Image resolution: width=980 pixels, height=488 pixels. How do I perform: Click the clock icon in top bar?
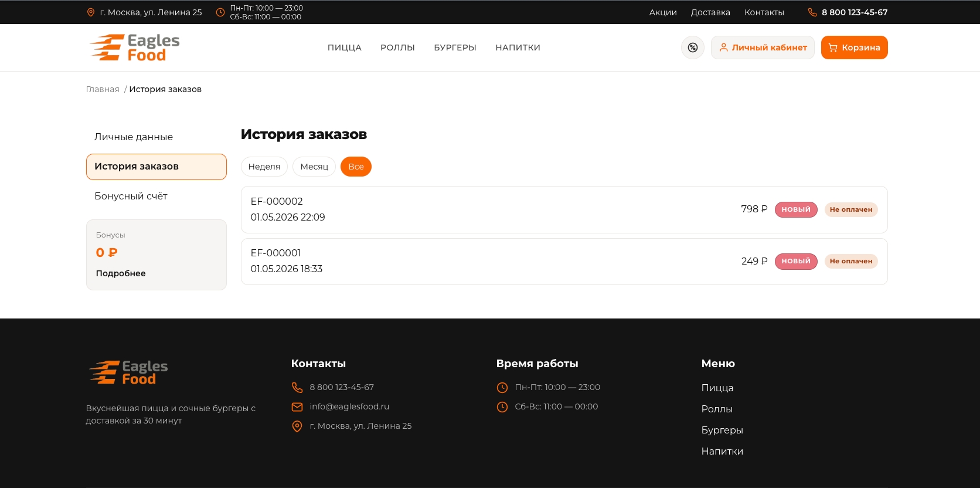tap(220, 12)
